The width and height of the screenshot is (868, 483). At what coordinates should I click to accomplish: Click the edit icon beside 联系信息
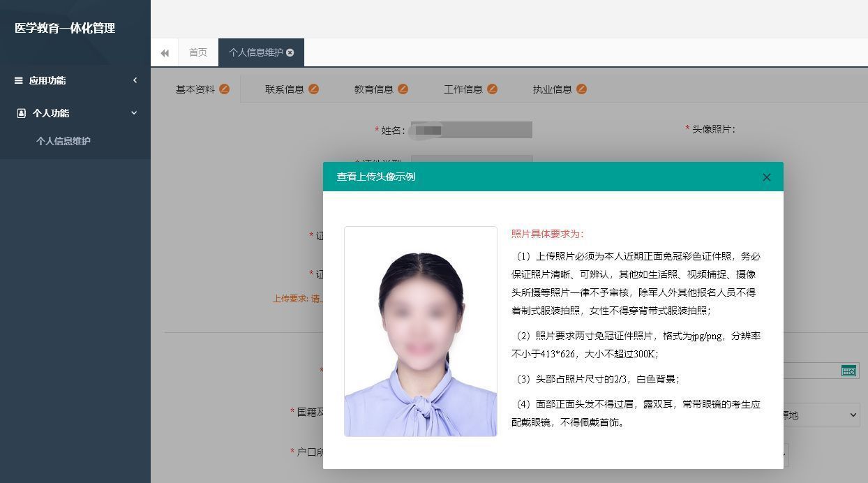[313, 89]
